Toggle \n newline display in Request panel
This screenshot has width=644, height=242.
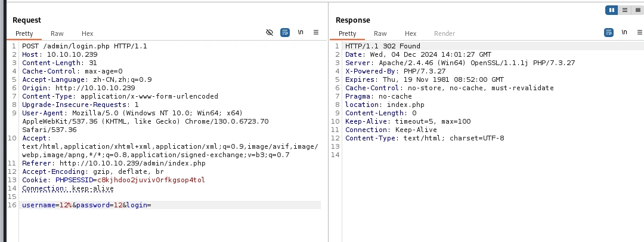coord(301,32)
